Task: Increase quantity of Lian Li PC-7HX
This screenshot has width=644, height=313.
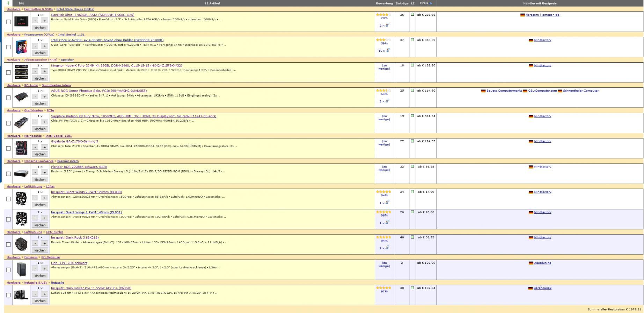Action: (x=44, y=269)
